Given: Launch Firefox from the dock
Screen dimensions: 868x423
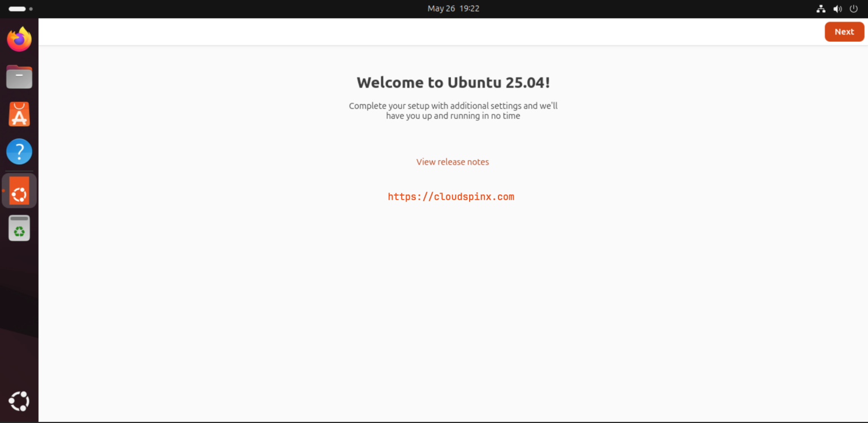Looking at the screenshot, I should (x=19, y=39).
